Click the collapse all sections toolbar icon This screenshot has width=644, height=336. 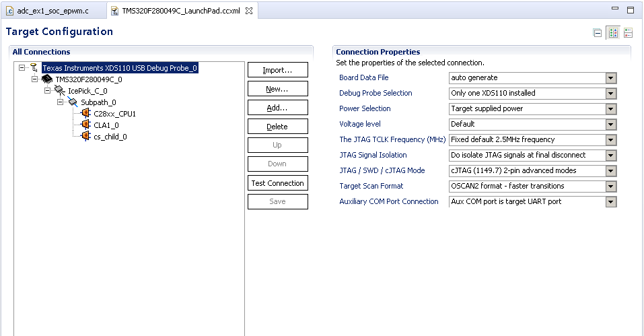tap(598, 33)
